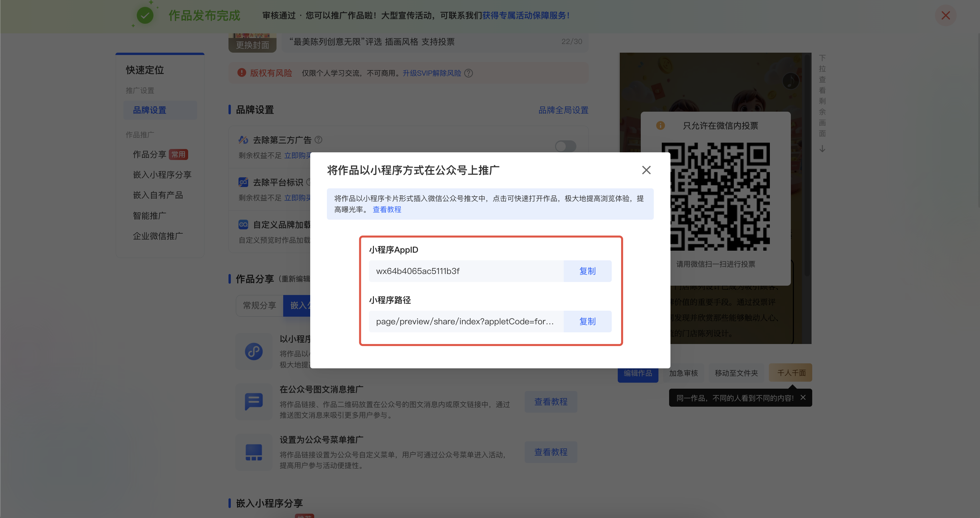Click the 移动至文件夹 button
Viewport: 980px width, 518px height.
point(737,373)
